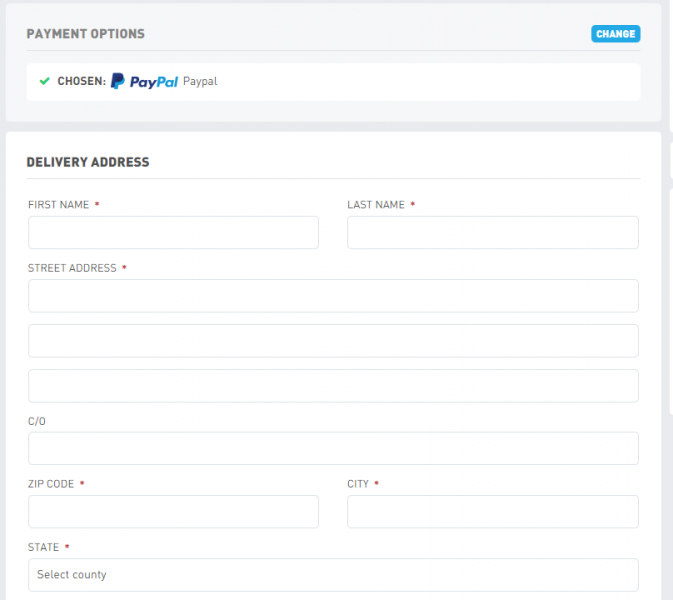Click the first Street Address line field
Image resolution: width=673 pixels, height=600 pixels.
(x=333, y=296)
